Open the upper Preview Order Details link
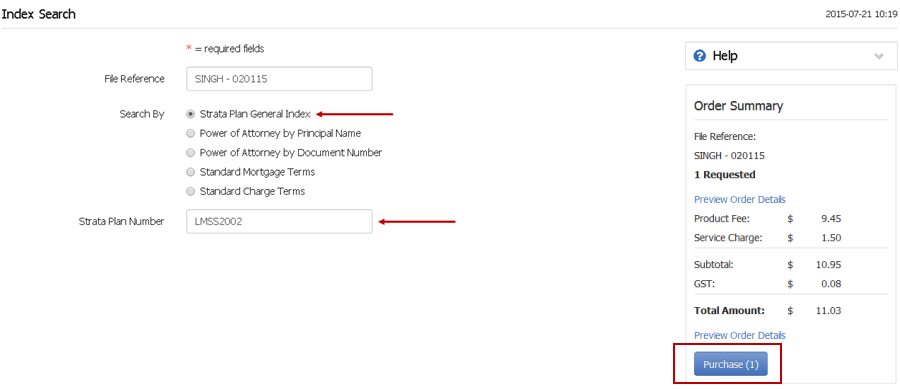The height and width of the screenshot is (389, 900). point(740,200)
